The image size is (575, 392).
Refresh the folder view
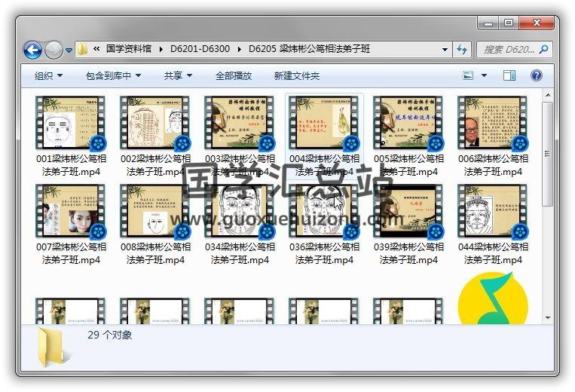tap(462, 49)
